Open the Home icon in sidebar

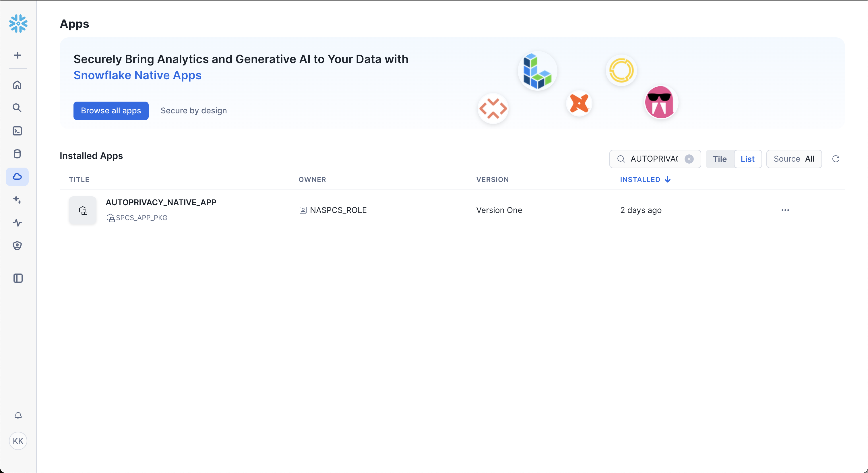[x=17, y=85]
